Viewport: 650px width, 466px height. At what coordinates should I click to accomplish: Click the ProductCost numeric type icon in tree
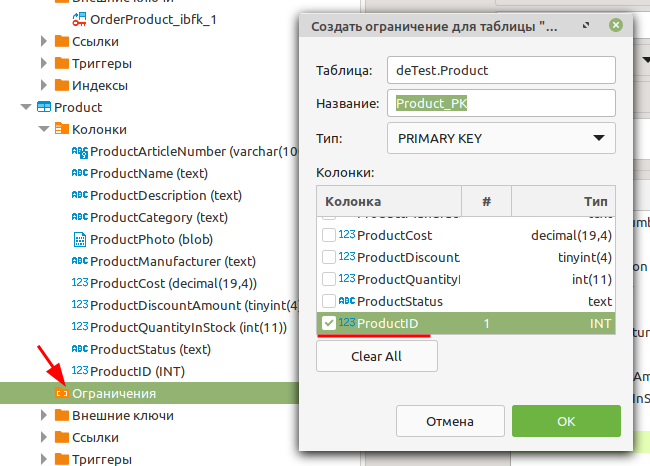click(80, 283)
